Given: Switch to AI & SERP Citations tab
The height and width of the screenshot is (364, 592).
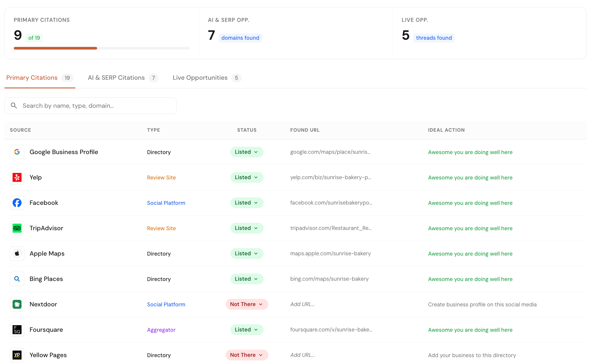Looking at the screenshot, I should pos(123,78).
